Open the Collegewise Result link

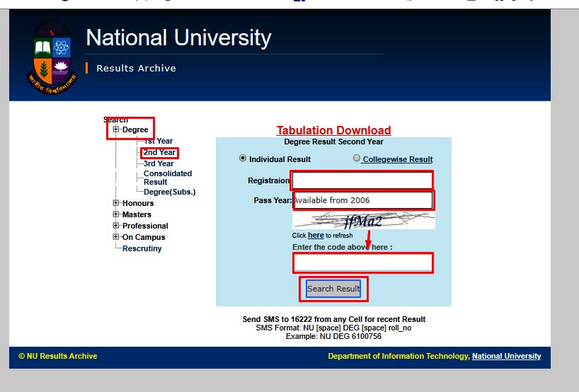point(398,159)
